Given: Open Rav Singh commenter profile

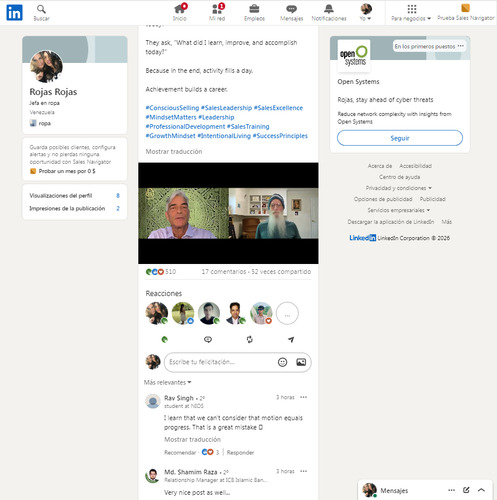Looking at the screenshot, I should [x=179, y=398].
